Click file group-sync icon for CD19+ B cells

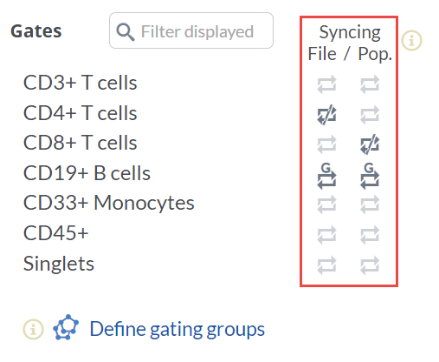327,176
